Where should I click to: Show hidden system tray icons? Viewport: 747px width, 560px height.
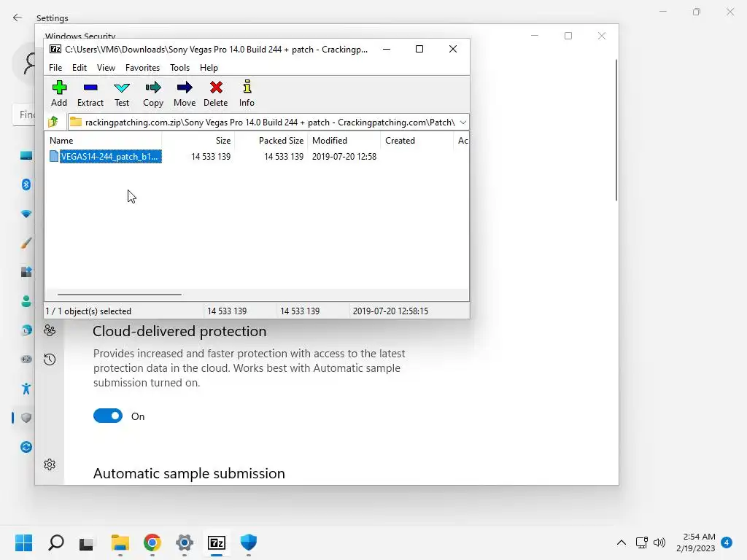[x=622, y=542]
